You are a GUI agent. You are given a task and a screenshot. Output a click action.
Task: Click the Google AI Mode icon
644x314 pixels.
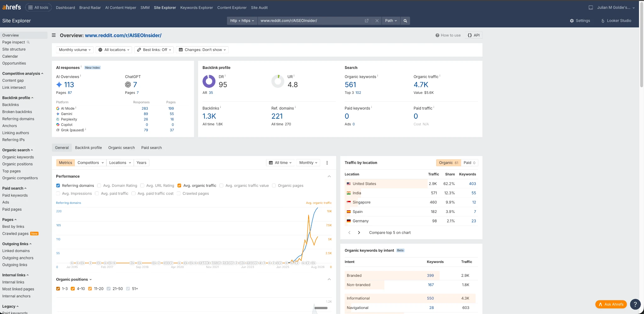[58, 108]
